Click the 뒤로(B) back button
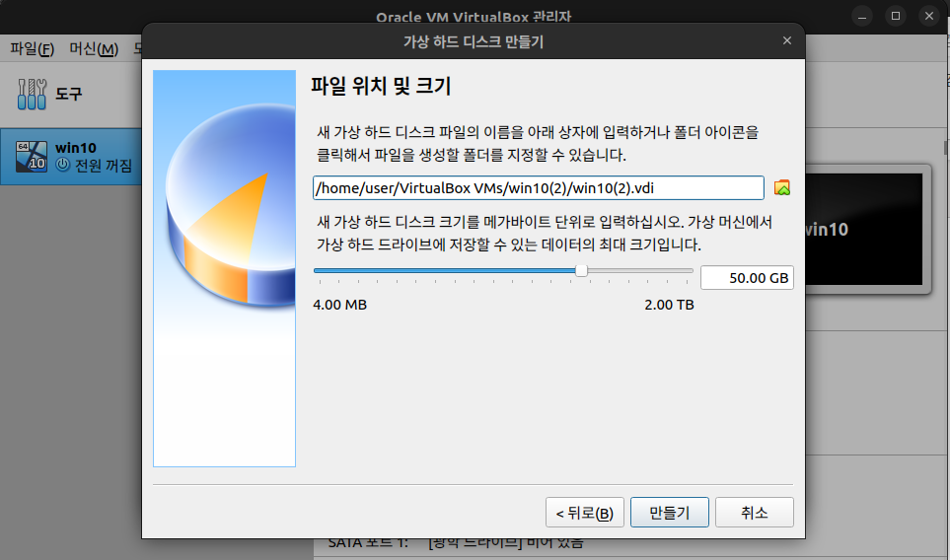 pos(585,512)
